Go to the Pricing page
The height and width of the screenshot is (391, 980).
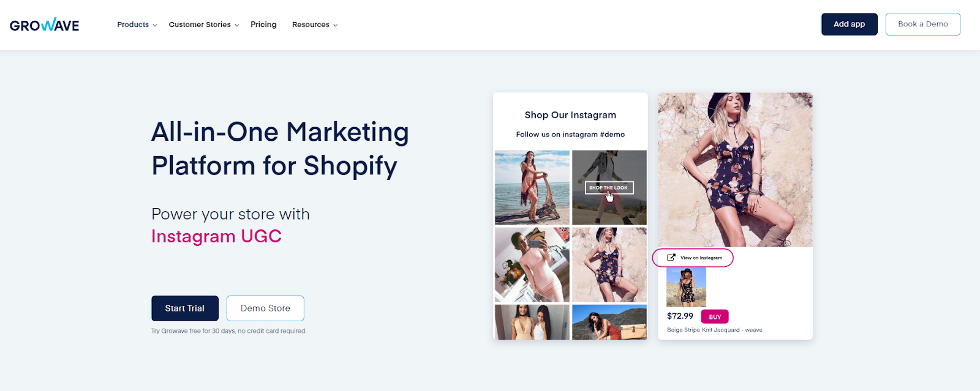click(263, 24)
